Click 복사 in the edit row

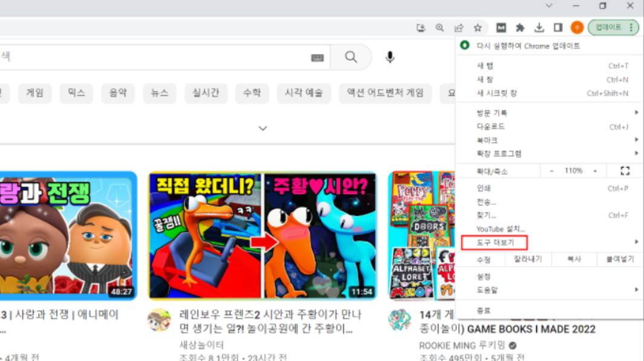coord(574,259)
